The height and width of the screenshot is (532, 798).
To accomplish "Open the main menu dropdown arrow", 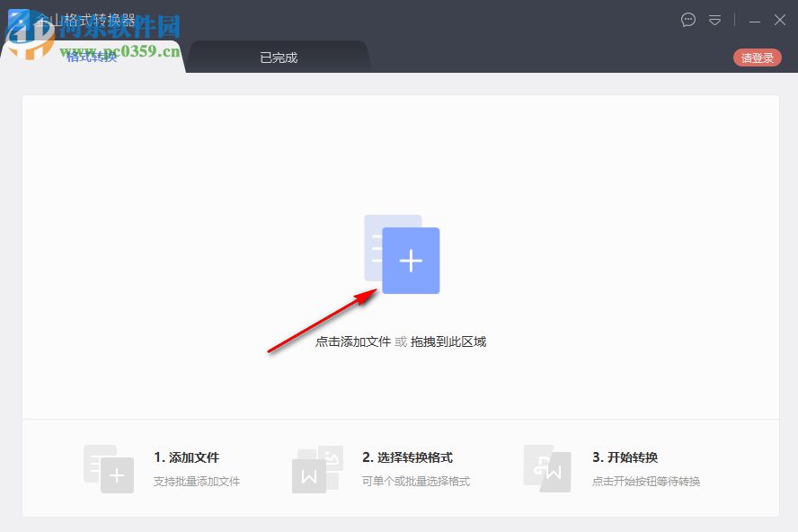I will [x=715, y=20].
